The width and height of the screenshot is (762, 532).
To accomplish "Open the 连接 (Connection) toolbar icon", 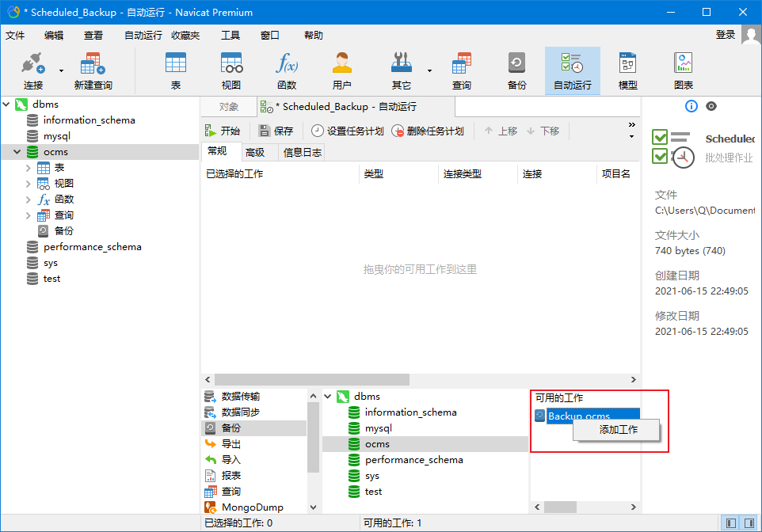I will pyautogui.click(x=33, y=70).
